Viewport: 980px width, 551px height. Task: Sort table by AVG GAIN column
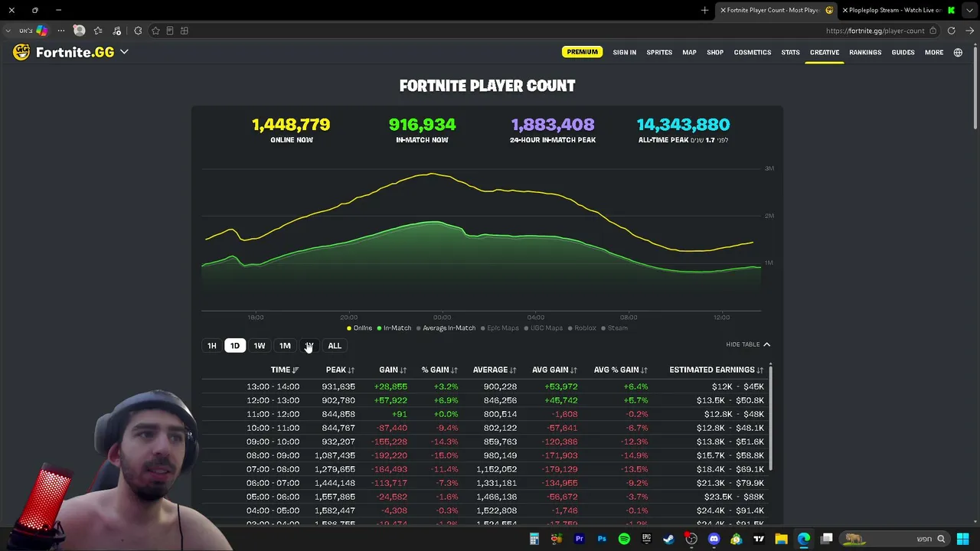click(x=554, y=370)
